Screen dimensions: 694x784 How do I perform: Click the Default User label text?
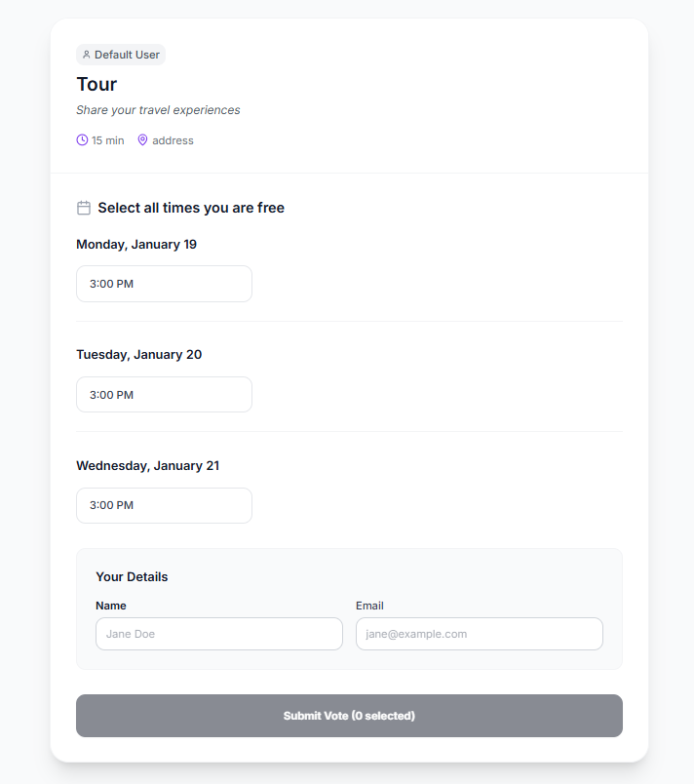(x=127, y=55)
